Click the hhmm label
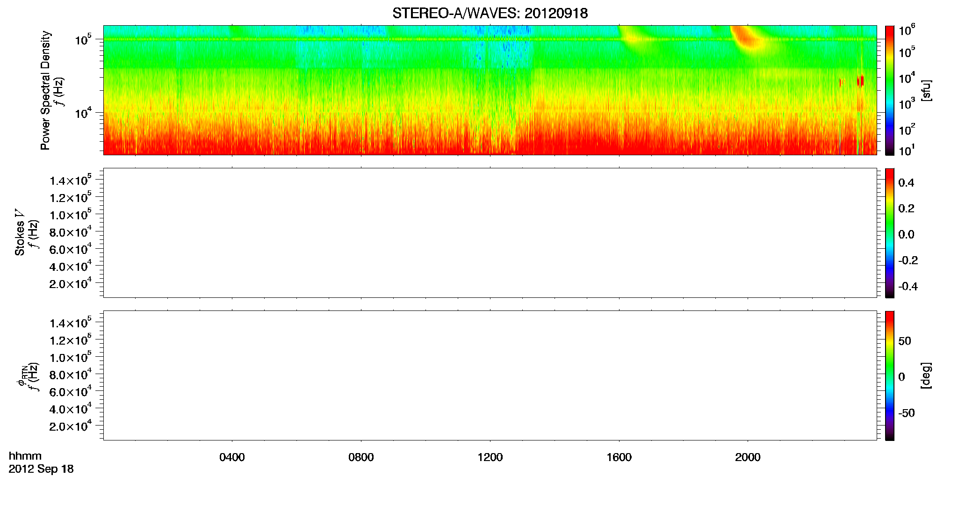Screen dimensions: 980x505 (x=25, y=456)
